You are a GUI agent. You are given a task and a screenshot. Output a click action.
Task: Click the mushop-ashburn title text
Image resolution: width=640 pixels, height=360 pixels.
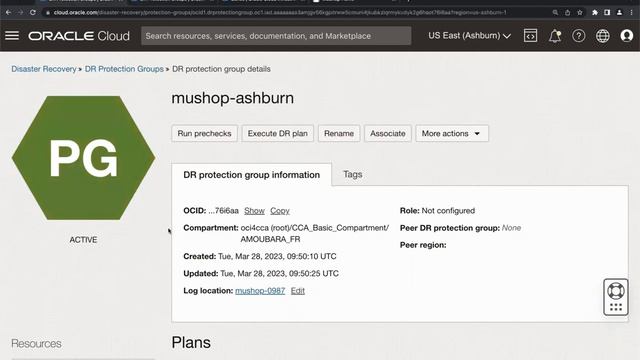click(233, 98)
